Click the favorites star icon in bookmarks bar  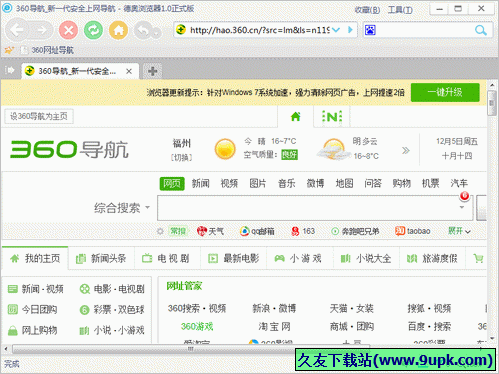(9, 50)
